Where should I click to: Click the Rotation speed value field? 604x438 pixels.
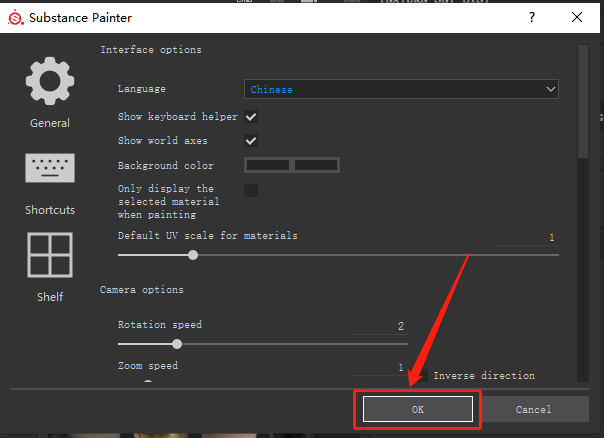point(380,326)
